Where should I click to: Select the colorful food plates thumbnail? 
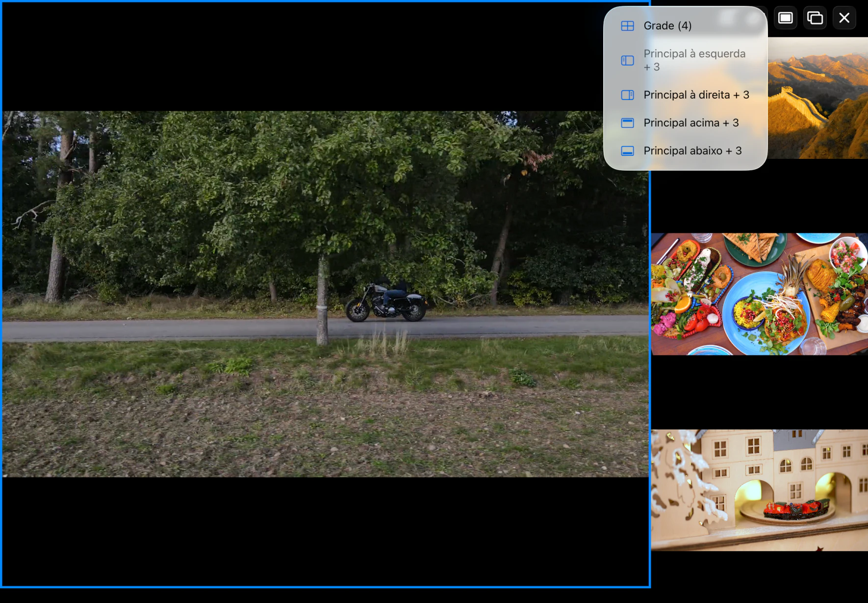(760, 294)
